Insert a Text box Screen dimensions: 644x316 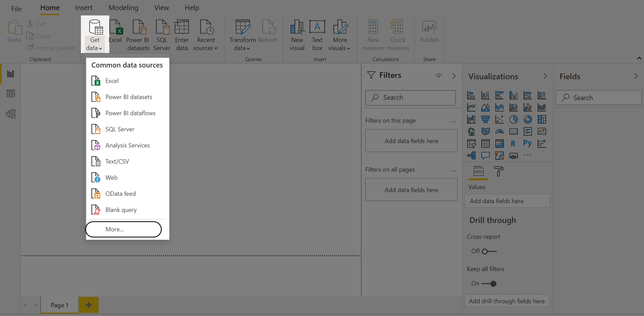click(317, 35)
